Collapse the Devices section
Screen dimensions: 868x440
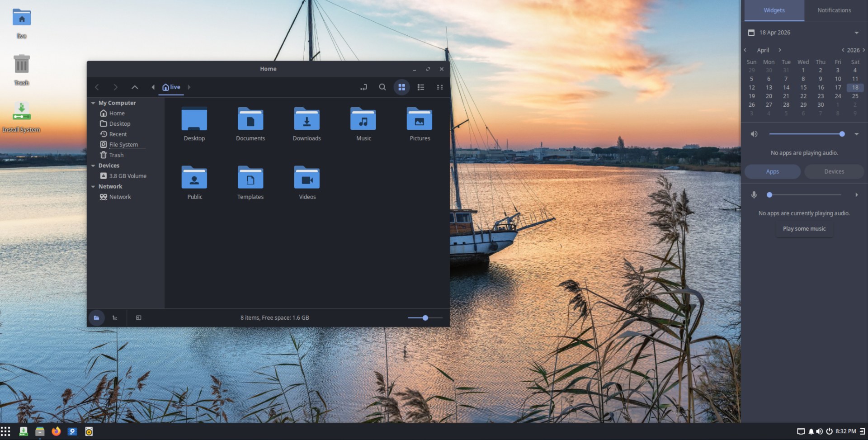[93, 166]
